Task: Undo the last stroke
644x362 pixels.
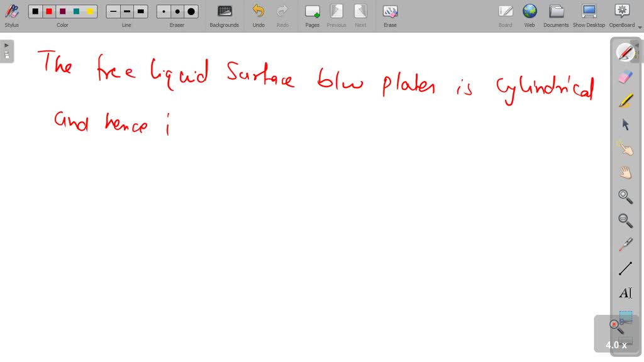Action: (258, 16)
